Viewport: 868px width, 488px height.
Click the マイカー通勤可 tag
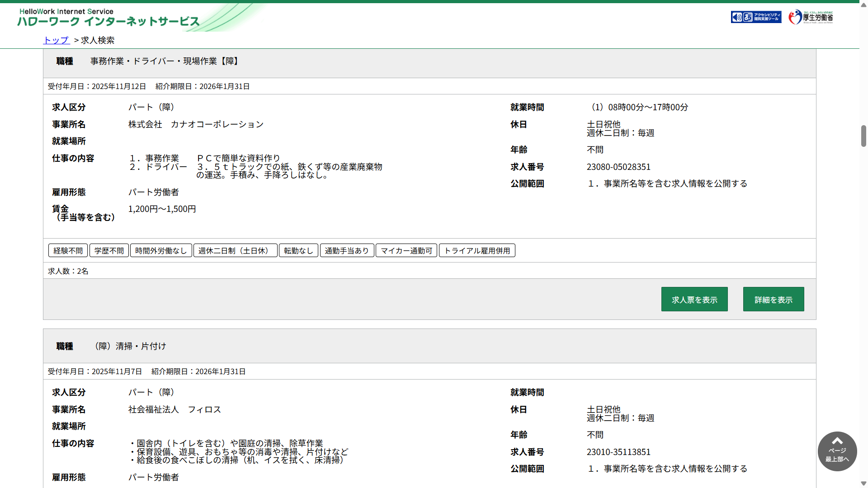point(406,250)
